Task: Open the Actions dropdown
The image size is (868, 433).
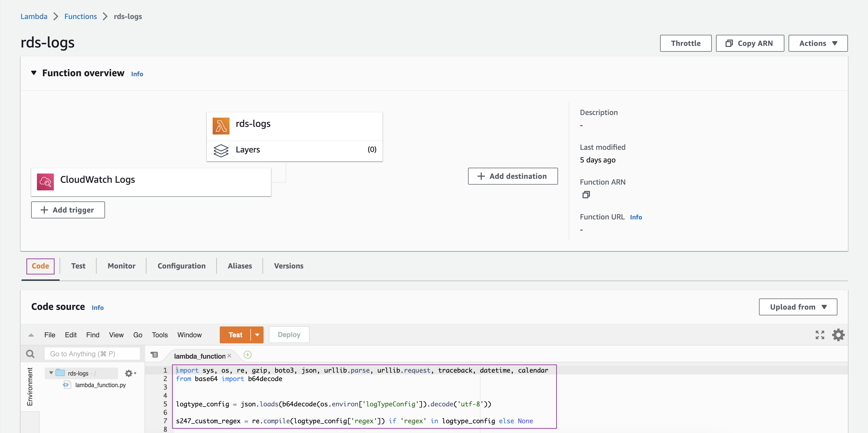Action: 818,44
